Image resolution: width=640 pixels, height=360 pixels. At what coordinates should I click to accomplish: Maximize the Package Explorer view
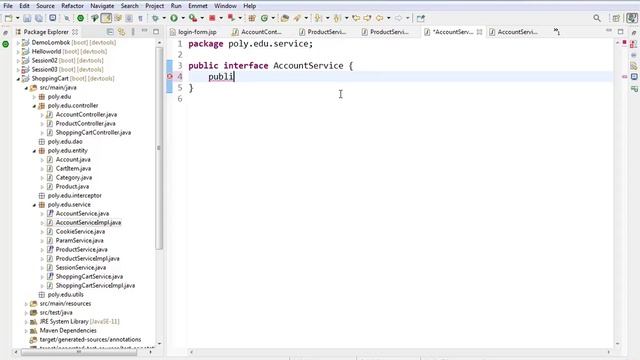click(x=156, y=32)
